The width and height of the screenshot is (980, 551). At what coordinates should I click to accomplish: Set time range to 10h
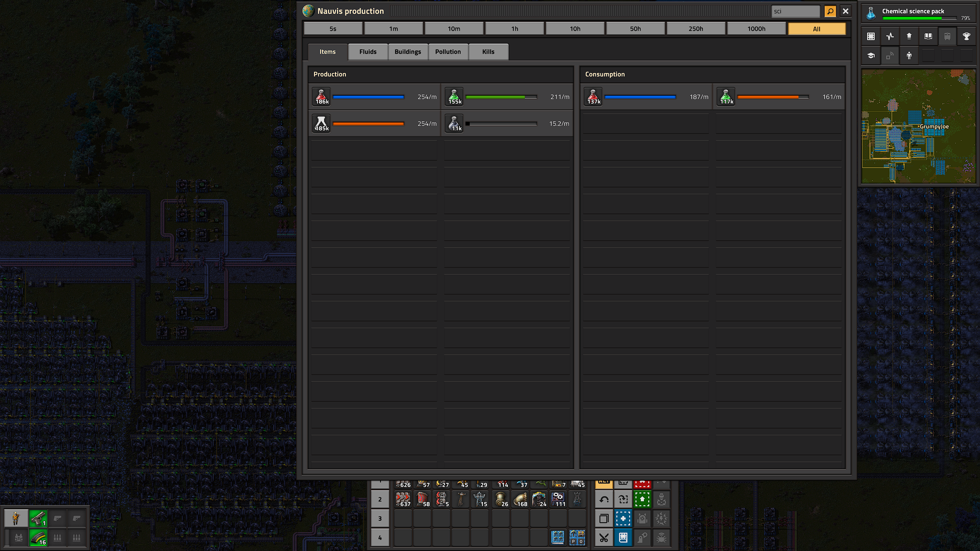[x=575, y=29]
